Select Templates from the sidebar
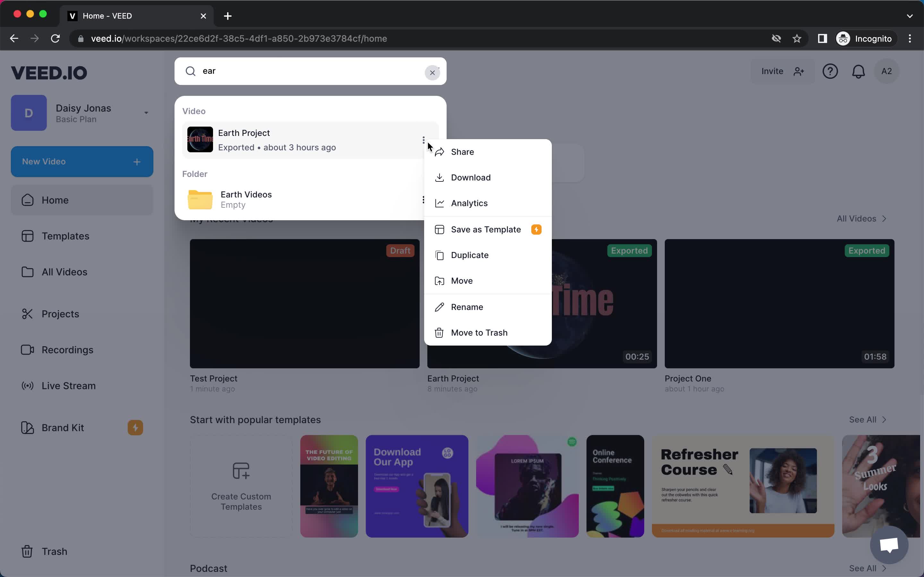This screenshot has height=577, width=924. pos(65,236)
